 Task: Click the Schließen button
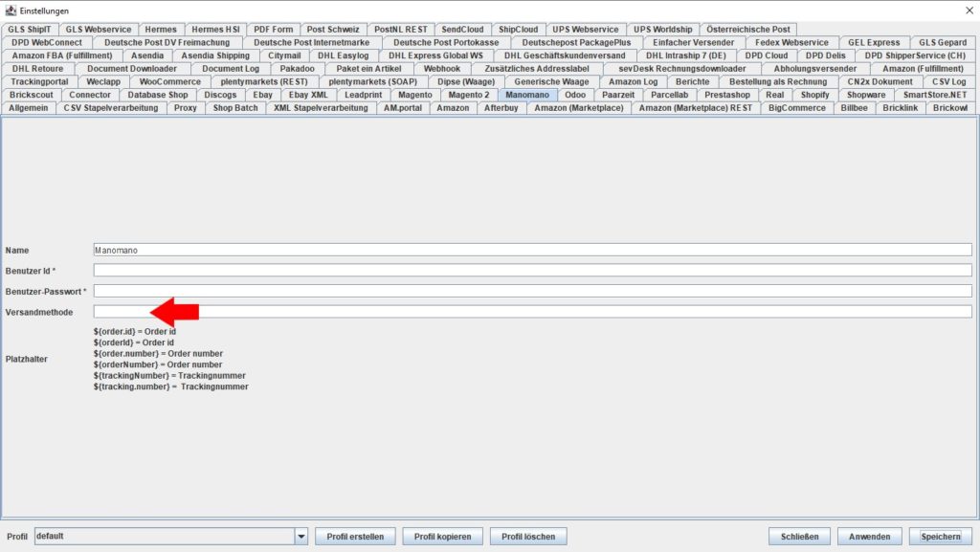pyautogui.click(x=799, y=537)
